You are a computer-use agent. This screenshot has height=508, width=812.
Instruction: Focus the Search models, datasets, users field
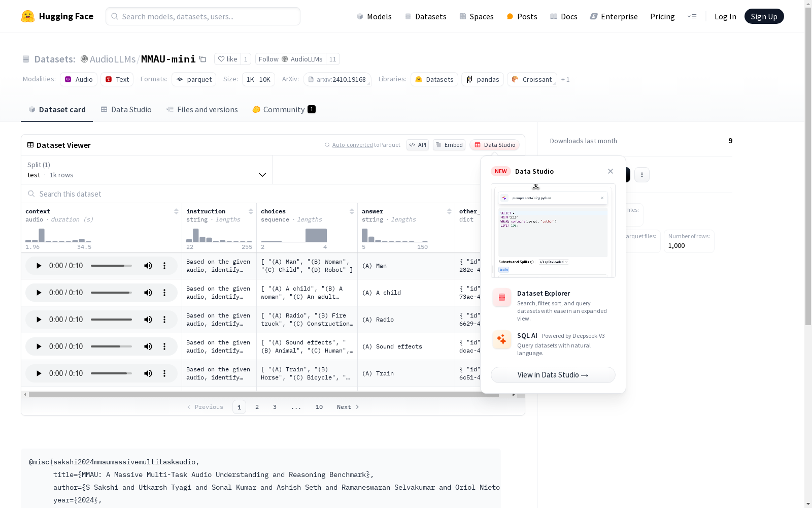tap(203, 16)
